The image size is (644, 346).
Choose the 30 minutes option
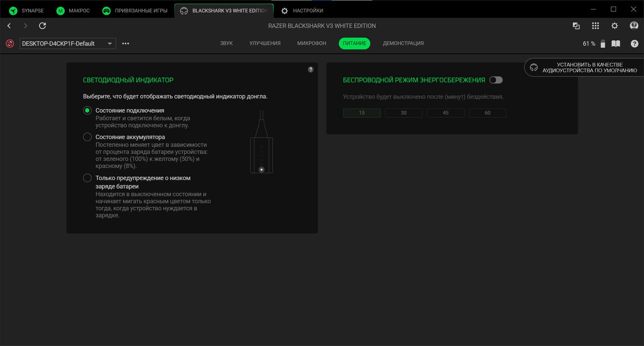pos(404,113)
